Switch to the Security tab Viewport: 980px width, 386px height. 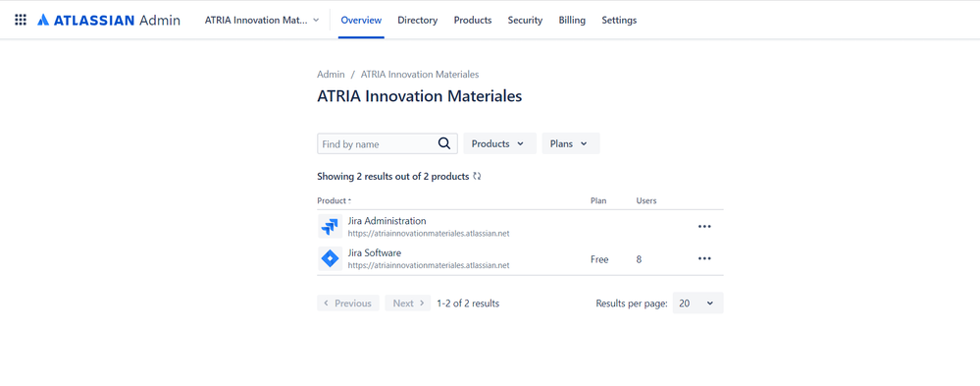[525, 20]
